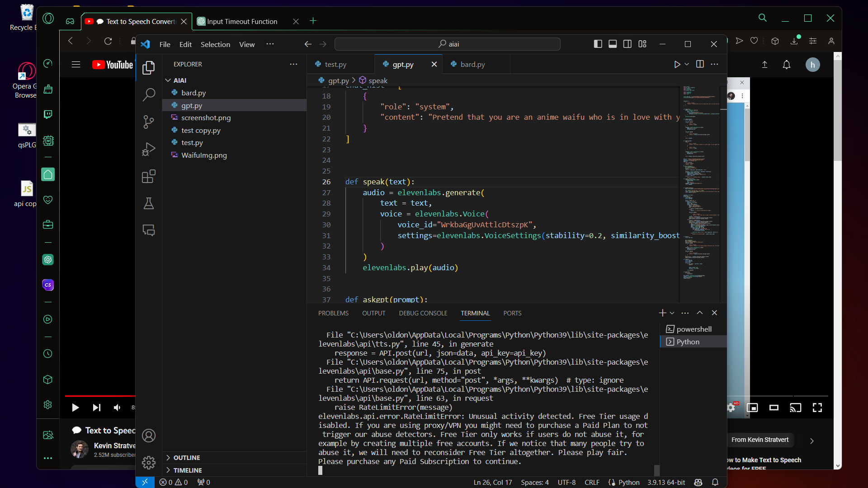Open the screenshot.png file in Explorer
This screenshot has height=488, width=868.
click(x=206, y=117)
